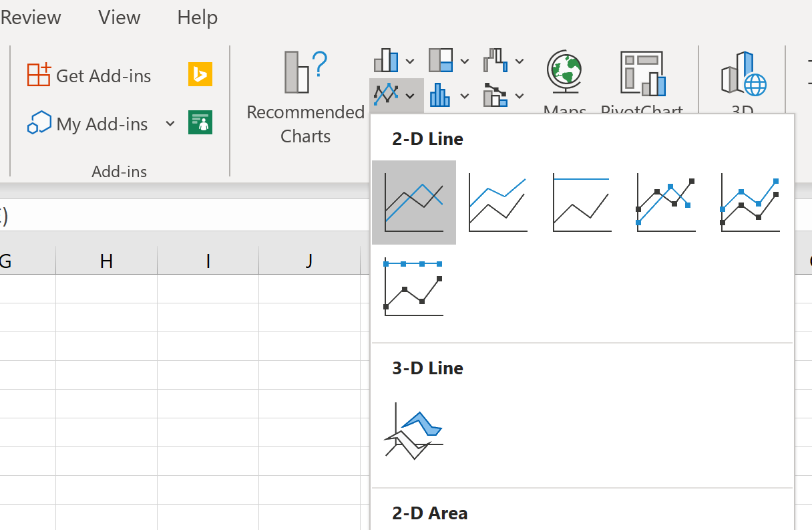Click the Recommended Charts button
The image size is (812, 530).
[305, 98]
